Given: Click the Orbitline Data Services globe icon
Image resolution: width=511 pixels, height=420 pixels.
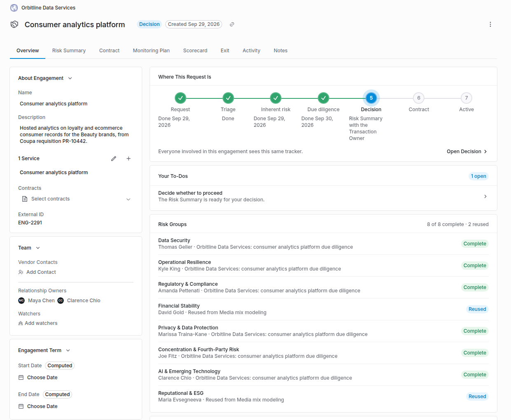Looking at the screenshot, I should pyautogui.click(x=14, y=8).
